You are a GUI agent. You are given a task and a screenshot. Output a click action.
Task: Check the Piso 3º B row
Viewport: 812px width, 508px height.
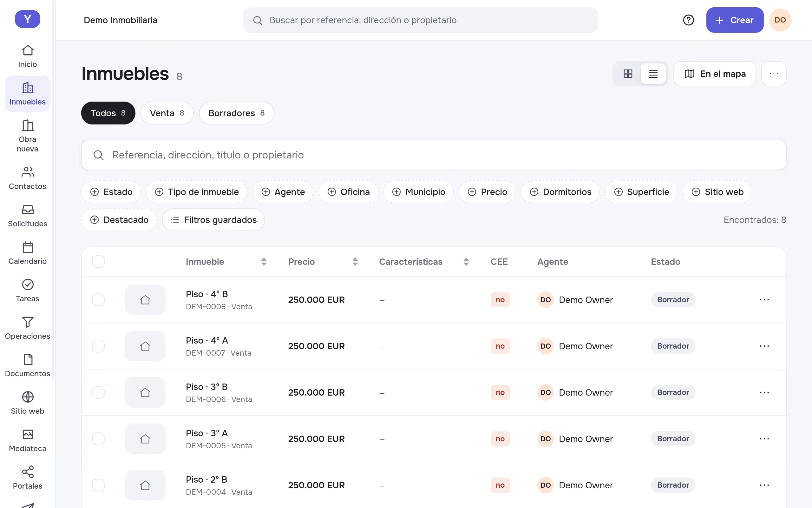click(98, 392)
